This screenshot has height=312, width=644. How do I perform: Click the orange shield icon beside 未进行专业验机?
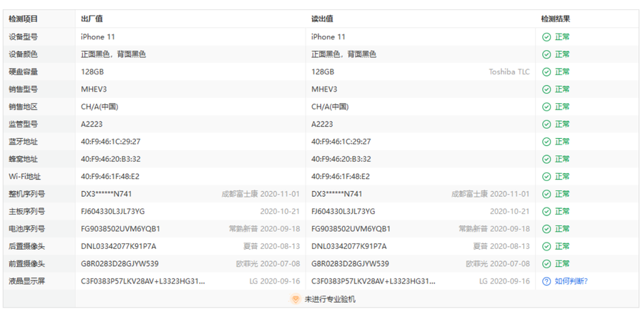click(x=295, y=299)
